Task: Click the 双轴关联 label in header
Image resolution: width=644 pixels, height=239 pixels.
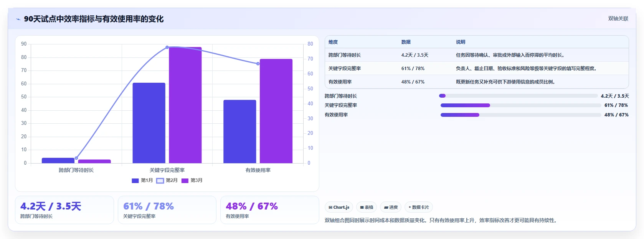Action: click(618, 18)
